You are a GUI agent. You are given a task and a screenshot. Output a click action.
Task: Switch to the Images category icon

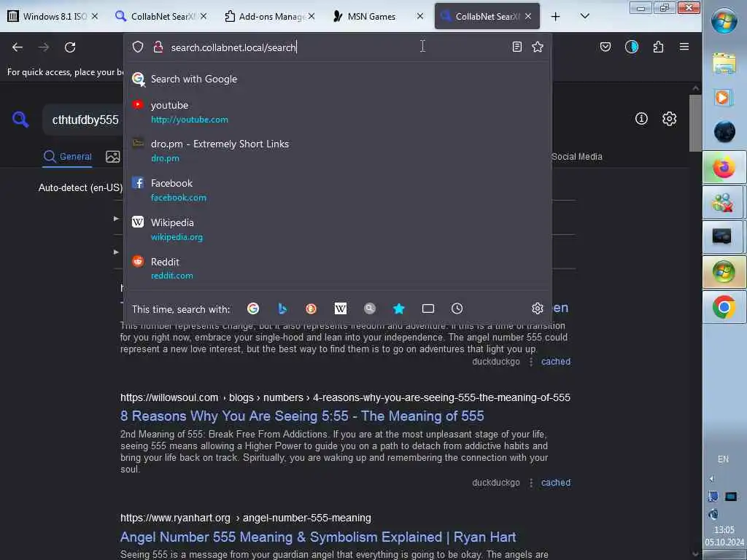click(x=113, y=157)
